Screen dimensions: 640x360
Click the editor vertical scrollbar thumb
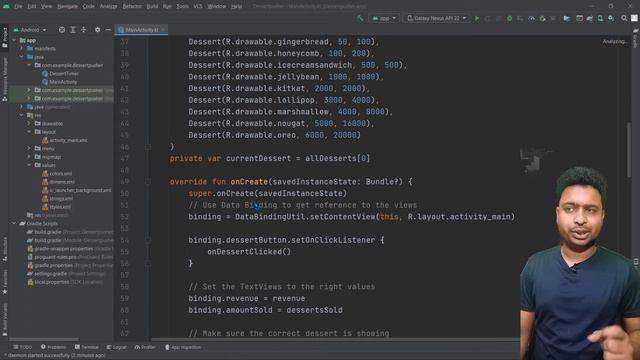(x=629, y=149)
